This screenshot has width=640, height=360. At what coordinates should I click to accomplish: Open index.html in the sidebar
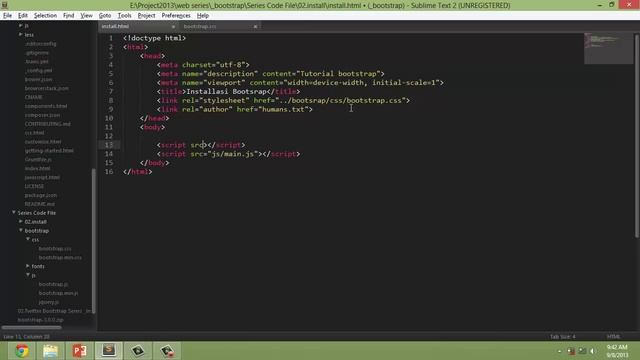point(38,168)
